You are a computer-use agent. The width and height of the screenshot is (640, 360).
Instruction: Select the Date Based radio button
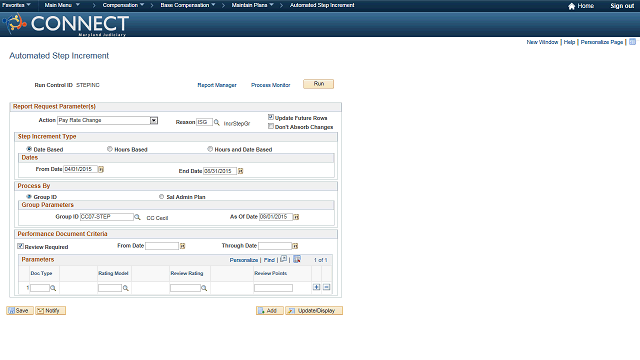point(29,149)
